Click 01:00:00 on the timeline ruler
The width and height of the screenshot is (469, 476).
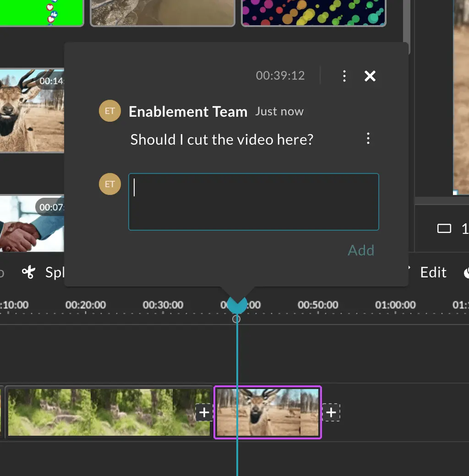click(x=395, y=305)
